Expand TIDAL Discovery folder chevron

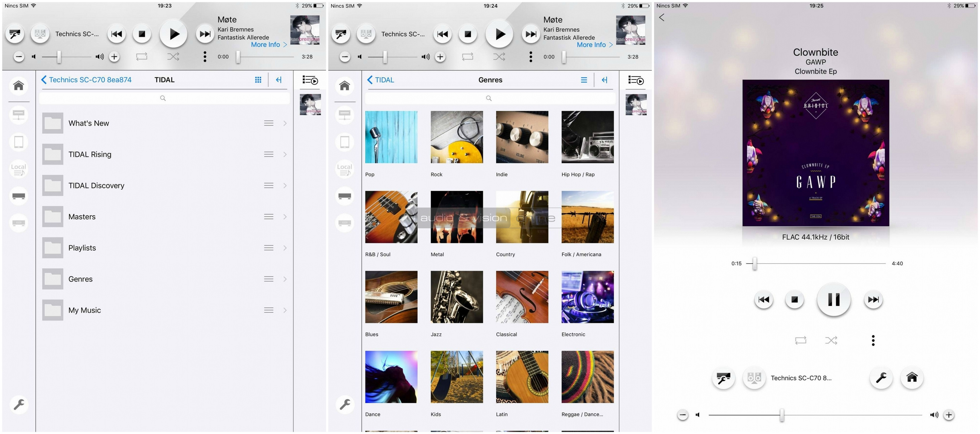[x=285, y=186]
